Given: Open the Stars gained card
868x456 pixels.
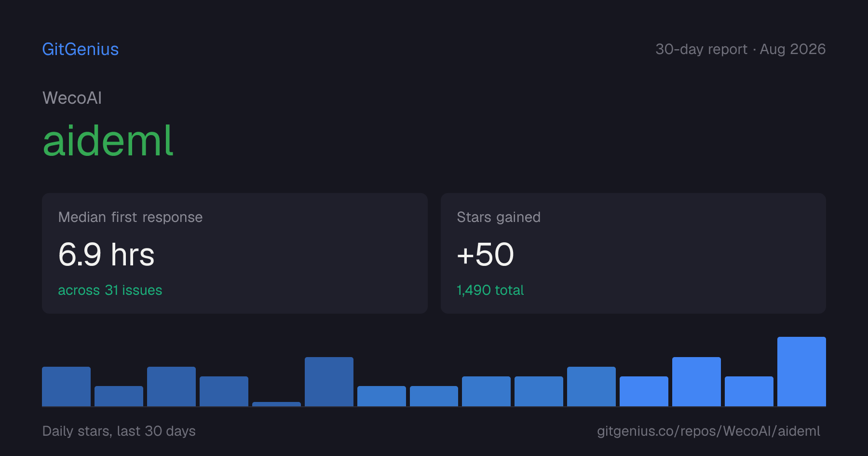Looking at the screenshot, I should point(633,253).
